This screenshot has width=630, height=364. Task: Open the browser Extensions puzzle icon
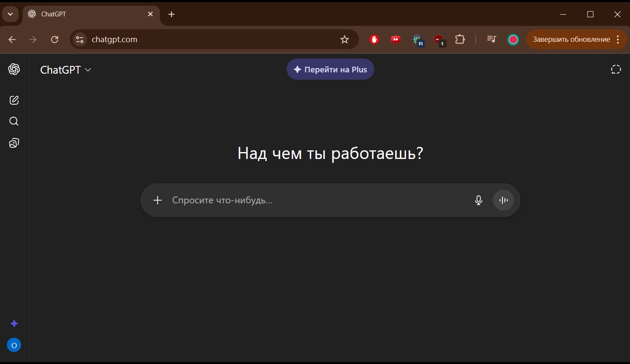tap(460, 39)
